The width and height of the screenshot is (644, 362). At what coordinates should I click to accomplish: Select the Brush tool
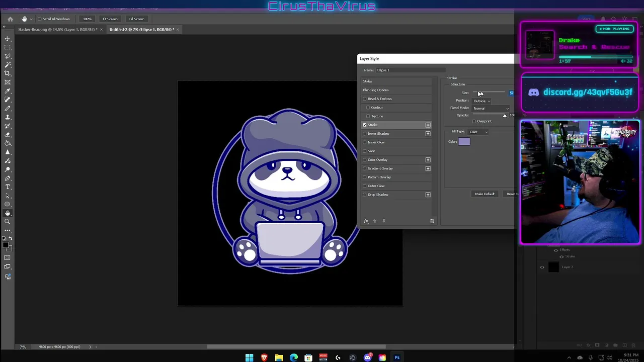click(x=8, y=108)
